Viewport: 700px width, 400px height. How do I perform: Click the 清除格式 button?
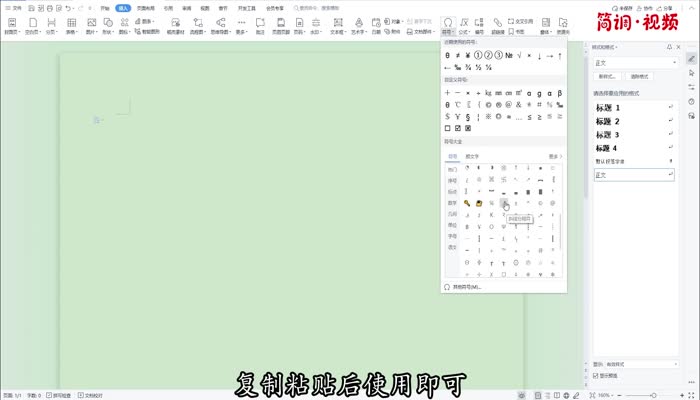click(639, 76)
